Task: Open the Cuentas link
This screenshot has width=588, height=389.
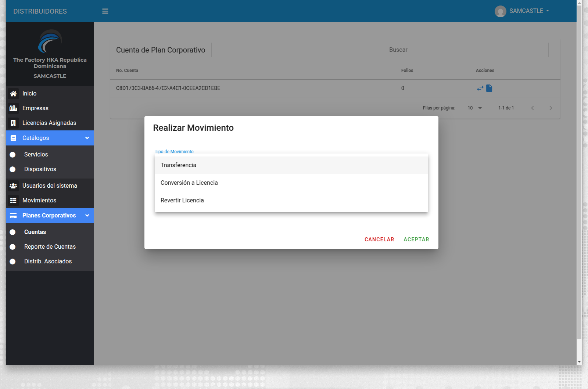Action: pyautogui.click(x=35, y=232)
